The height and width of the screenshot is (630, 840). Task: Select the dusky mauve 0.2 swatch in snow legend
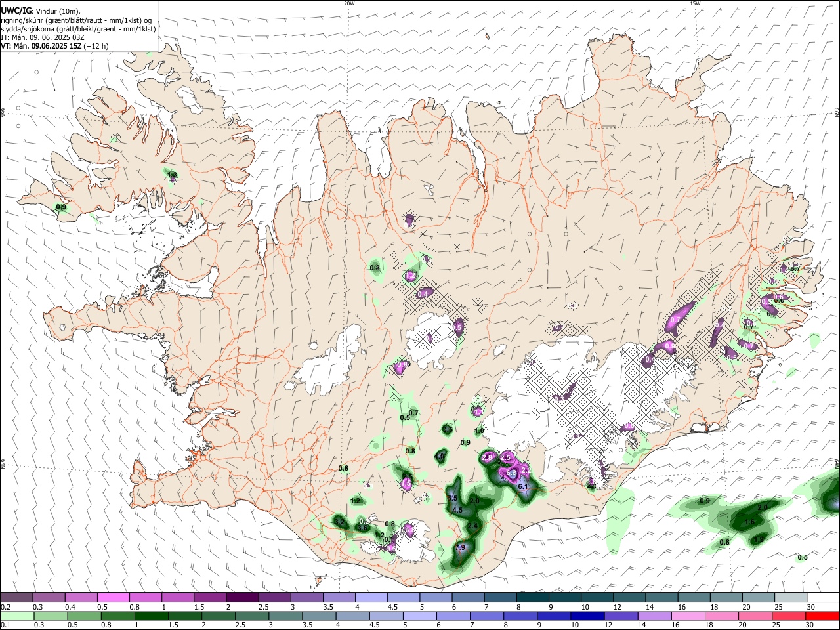(x=16, y=597)
